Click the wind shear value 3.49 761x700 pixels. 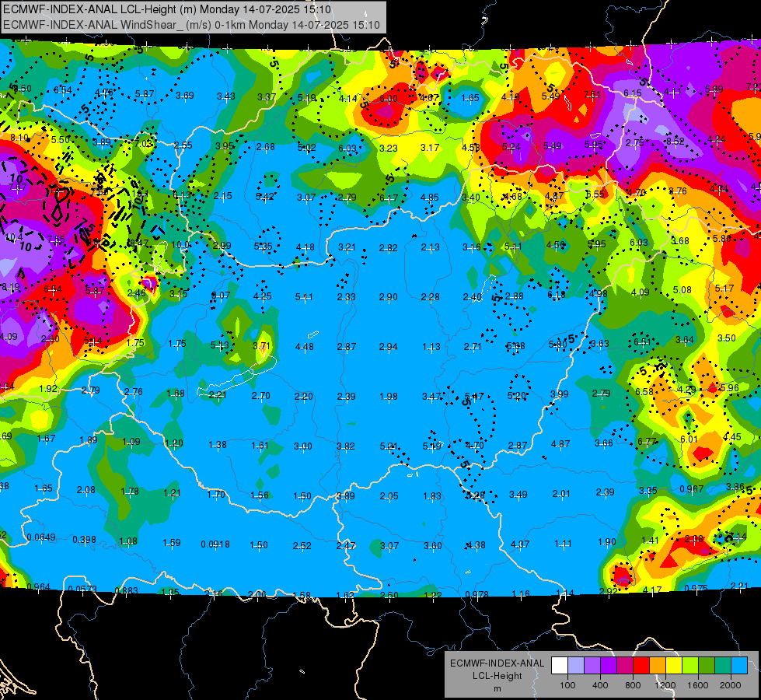518,495
